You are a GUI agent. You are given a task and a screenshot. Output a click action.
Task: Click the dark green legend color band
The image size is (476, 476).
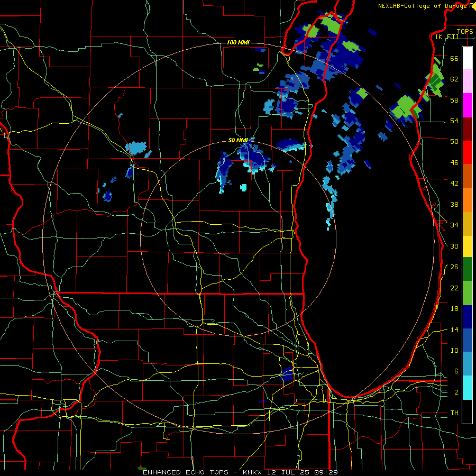point(467,269)
